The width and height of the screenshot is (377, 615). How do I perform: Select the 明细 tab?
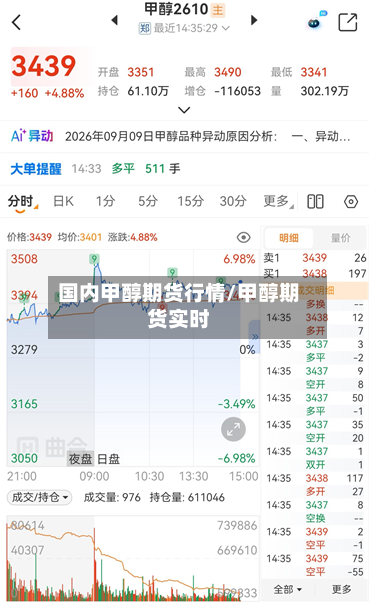pos(289,238)
